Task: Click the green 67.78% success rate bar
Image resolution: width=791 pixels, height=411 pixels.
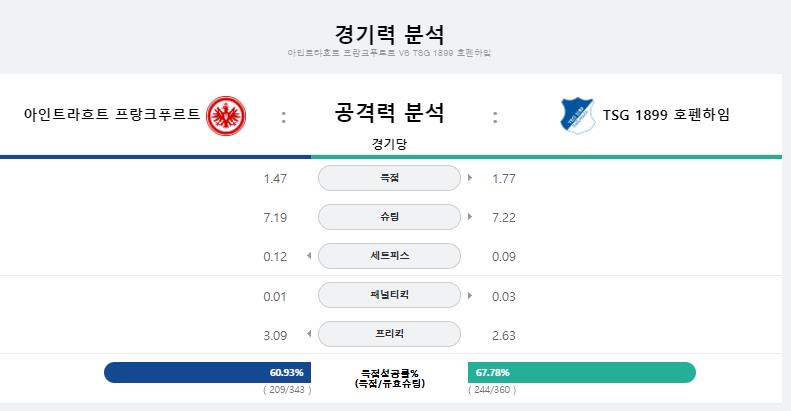Action: point(582,372)
